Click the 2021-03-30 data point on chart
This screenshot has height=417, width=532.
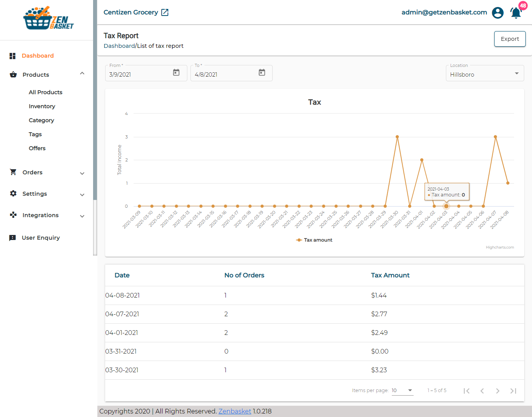pyautogui.click(x=397, y=137)
